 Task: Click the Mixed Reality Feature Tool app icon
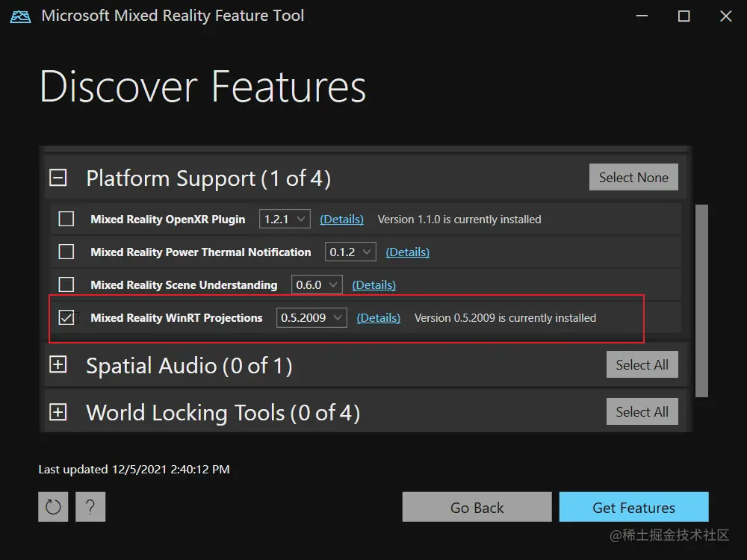[20, 16]
